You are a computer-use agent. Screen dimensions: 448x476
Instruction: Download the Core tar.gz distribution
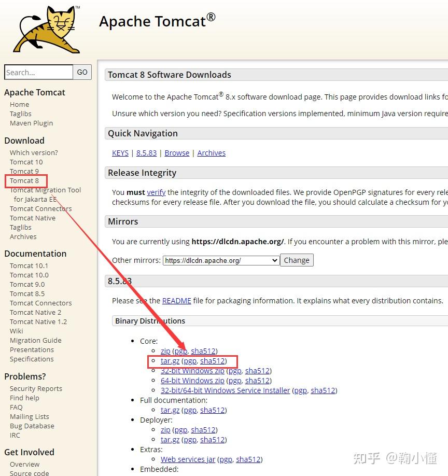click(x=170, y=361)
